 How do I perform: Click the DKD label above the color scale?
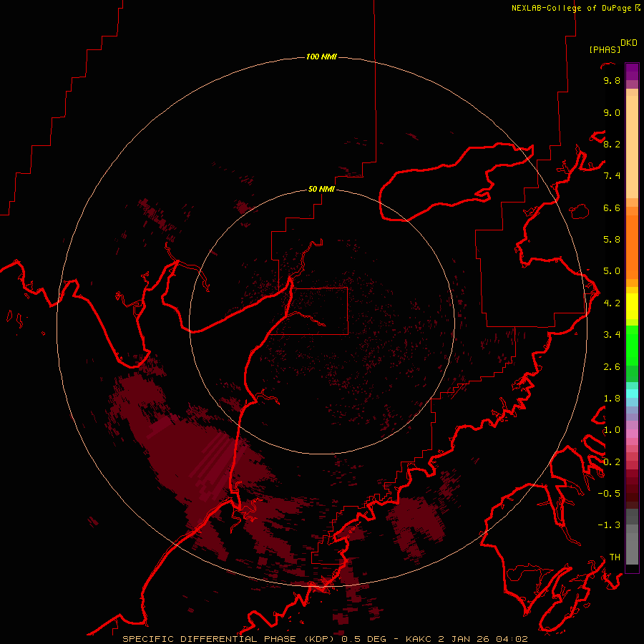(x=629, y=42)
